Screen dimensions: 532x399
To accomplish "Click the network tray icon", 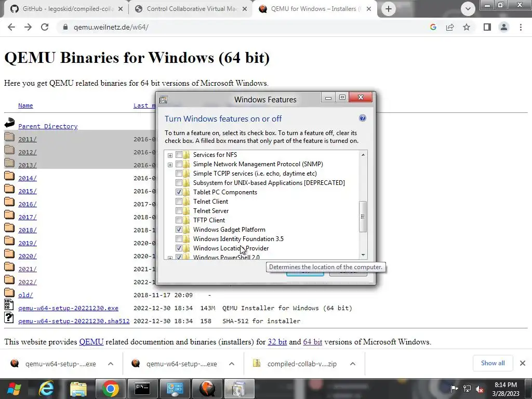I will [x=467, y=389].
